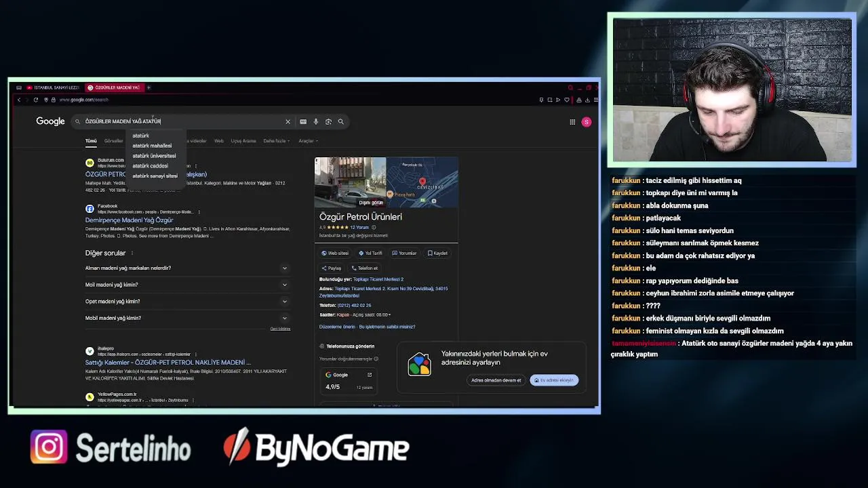868x488 pixels.
Task: Select the Tümü search tab
Action: [91, 141]
